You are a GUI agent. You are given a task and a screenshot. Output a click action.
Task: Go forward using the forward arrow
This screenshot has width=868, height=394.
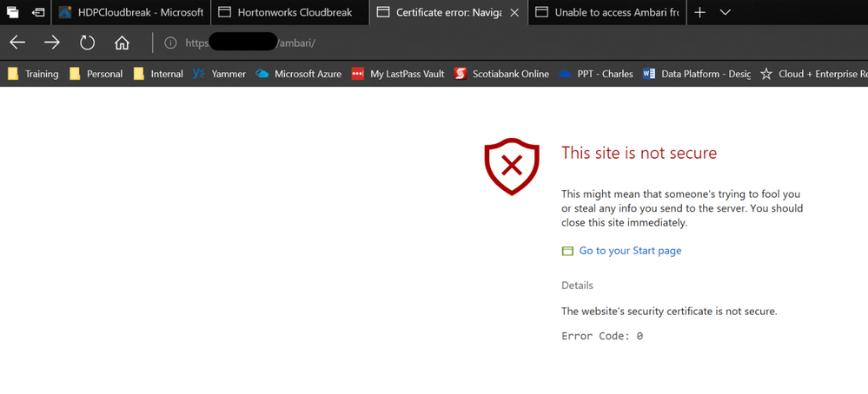[x=52, y=43]
